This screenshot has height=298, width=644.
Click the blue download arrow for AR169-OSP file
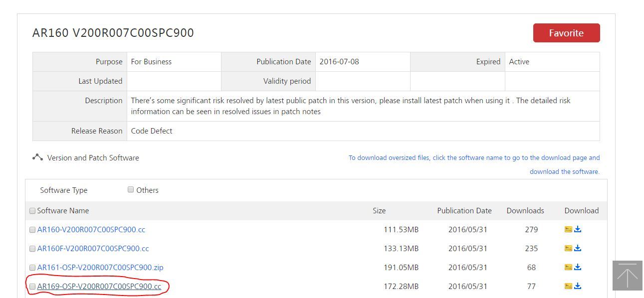pyautogui.click(x=578, y=286)
